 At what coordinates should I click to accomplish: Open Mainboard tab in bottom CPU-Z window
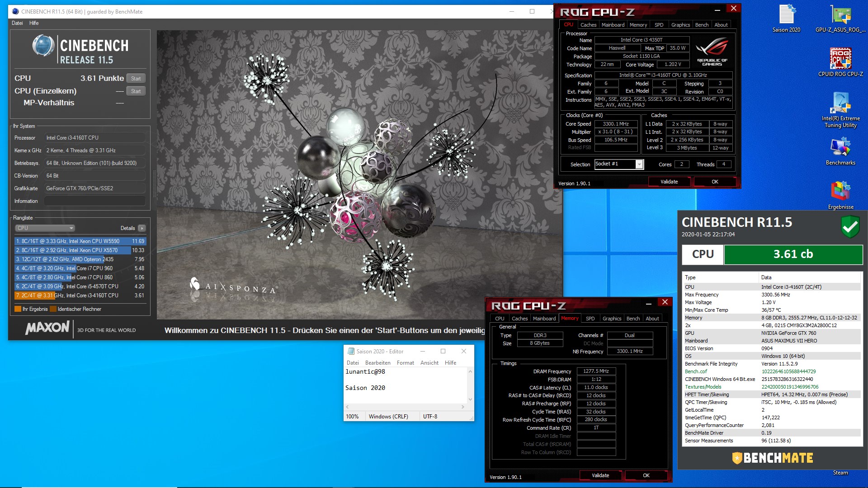pyautogui.click(x=544, y=319)
